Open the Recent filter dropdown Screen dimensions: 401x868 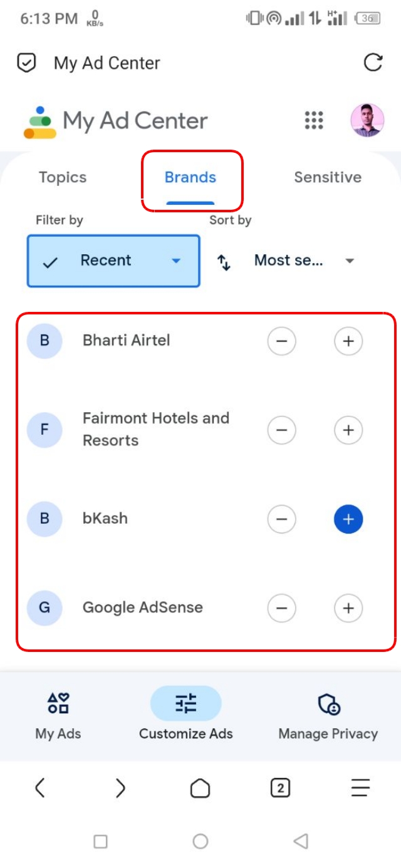click(113, 261)
